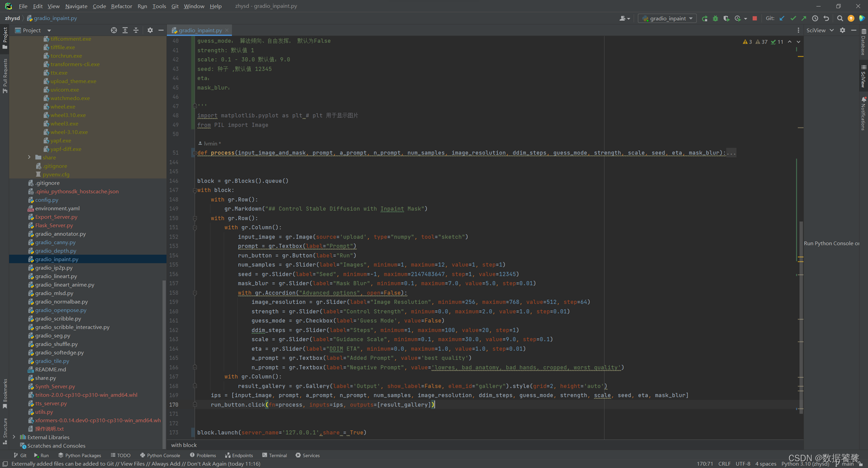
Task: Open the code-with-me user dropdown
Action: pos(625,19)
